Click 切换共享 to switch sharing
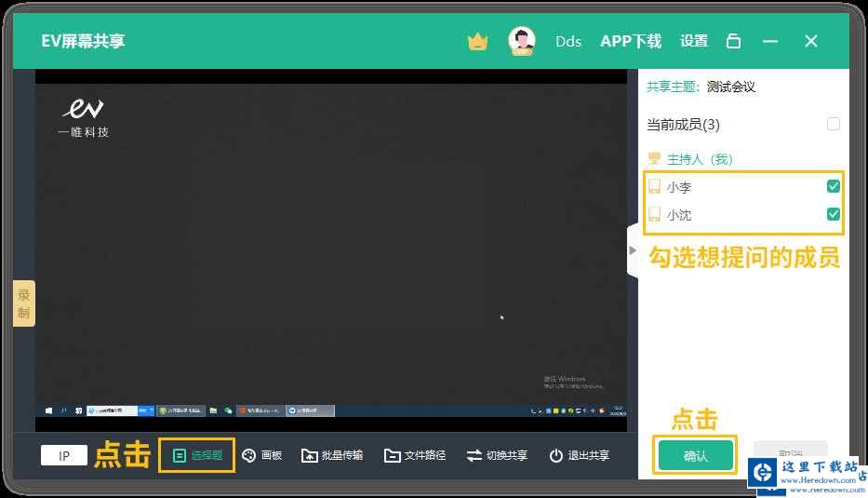Screen dimensions: 868x498 point(497,455)
